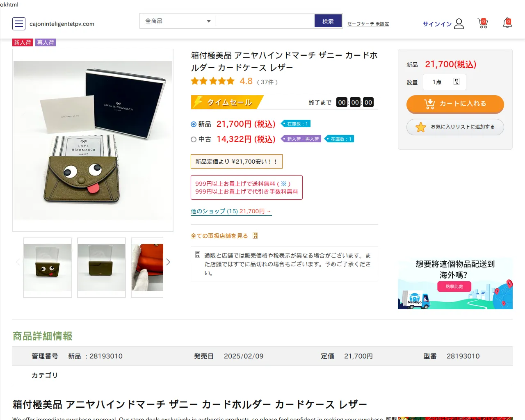Click the lightning bolt time sale icon
This screenshot has width=525, height=420.
tap(198, 102)
